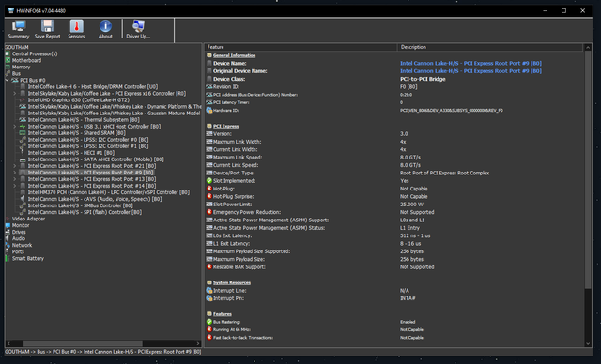Viewport: 601px width, 364px height.
Task: Click the About info icon
Action: 105,29
